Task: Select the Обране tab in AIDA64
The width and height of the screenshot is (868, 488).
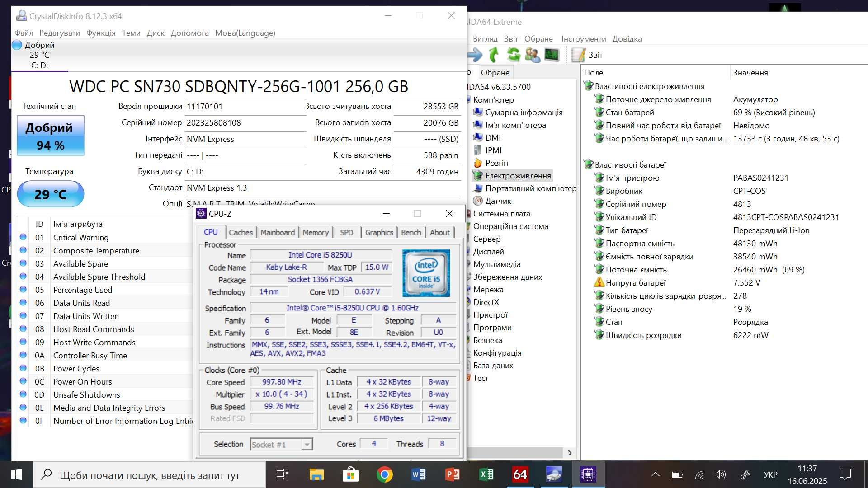Action: [x=495, y=73]
